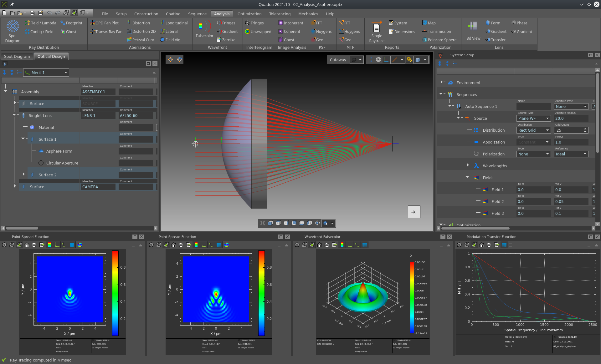Open the Aperture Type None dropdown
Screen dimensions: 601x364
click(x=571, y=106)
